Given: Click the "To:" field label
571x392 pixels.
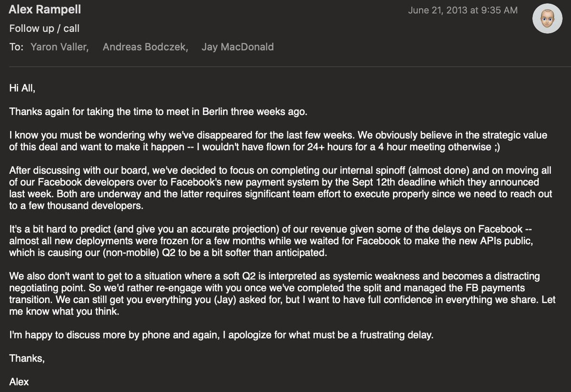Looking at the screenshot, I should [x=16, y=47].
